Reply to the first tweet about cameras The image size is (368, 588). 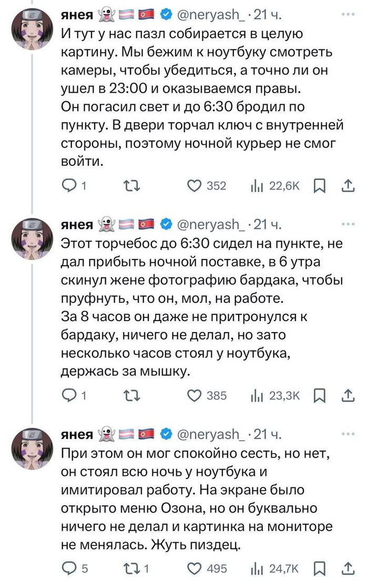[69, 185]
